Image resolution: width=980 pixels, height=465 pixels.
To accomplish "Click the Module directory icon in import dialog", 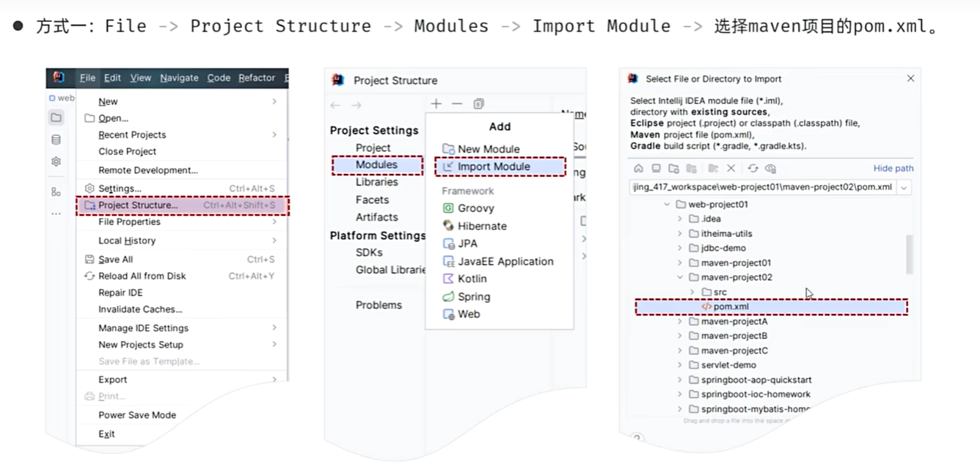I will tap(691, 168).
